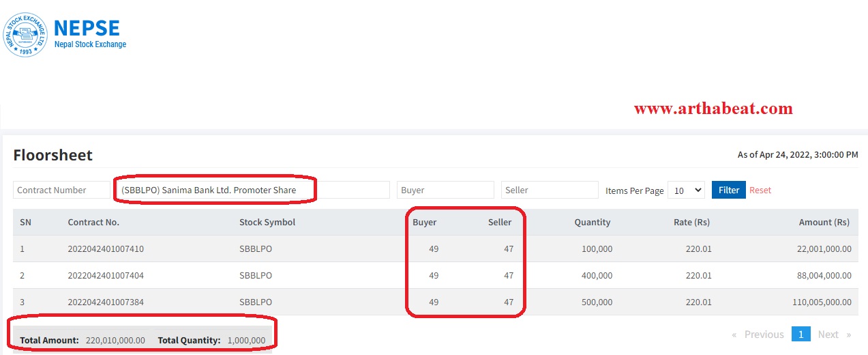The image size is (868, 355).
Task: Select page 1 in pagination
Action: tap(801, 335)
